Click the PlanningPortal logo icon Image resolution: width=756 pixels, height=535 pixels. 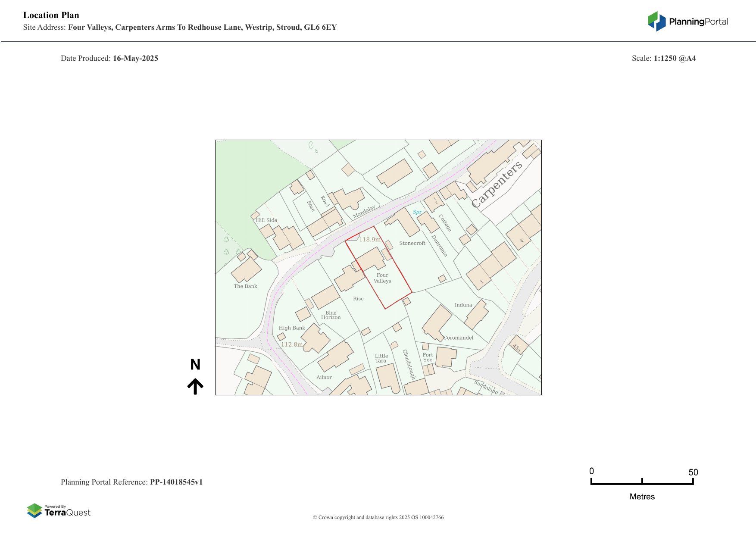click(x=656, y=21)
